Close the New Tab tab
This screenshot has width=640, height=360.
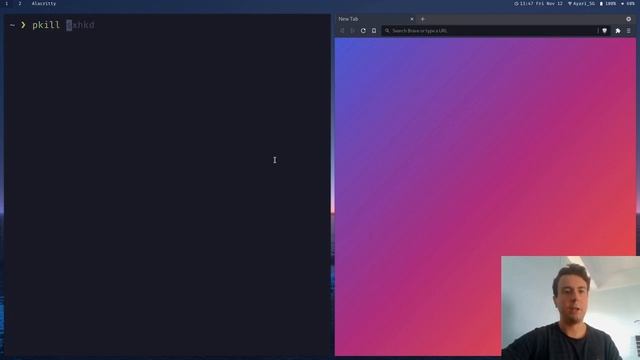412,19
